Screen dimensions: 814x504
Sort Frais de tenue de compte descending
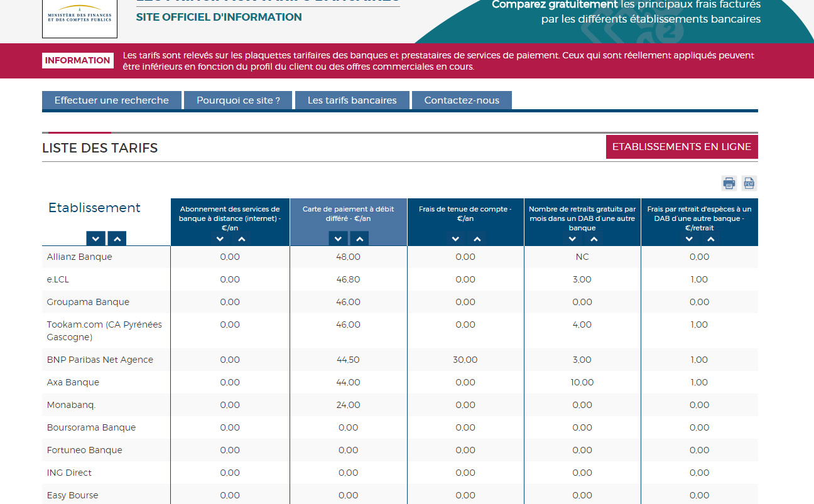pos(456,239)
